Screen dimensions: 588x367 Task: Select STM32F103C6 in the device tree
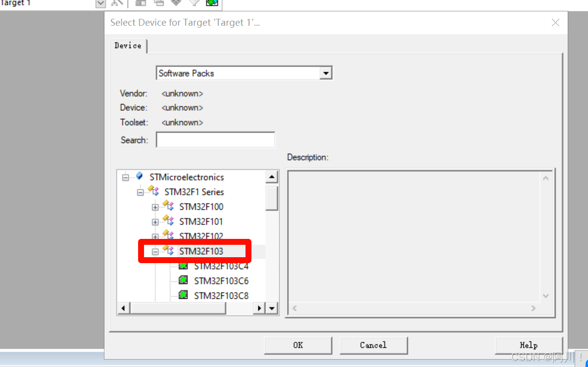[221, 281]
